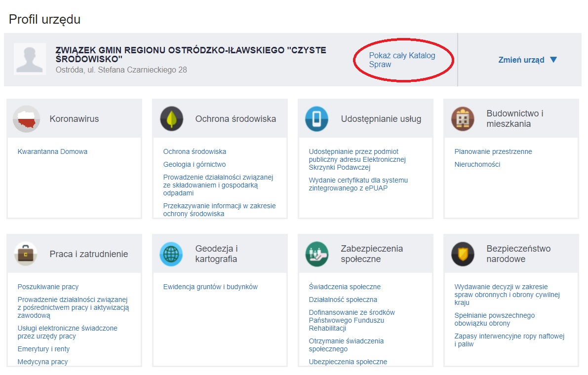The image size is (588, 375).
Task: Click the Koronawirus category heading
Action: pos(74,119)
